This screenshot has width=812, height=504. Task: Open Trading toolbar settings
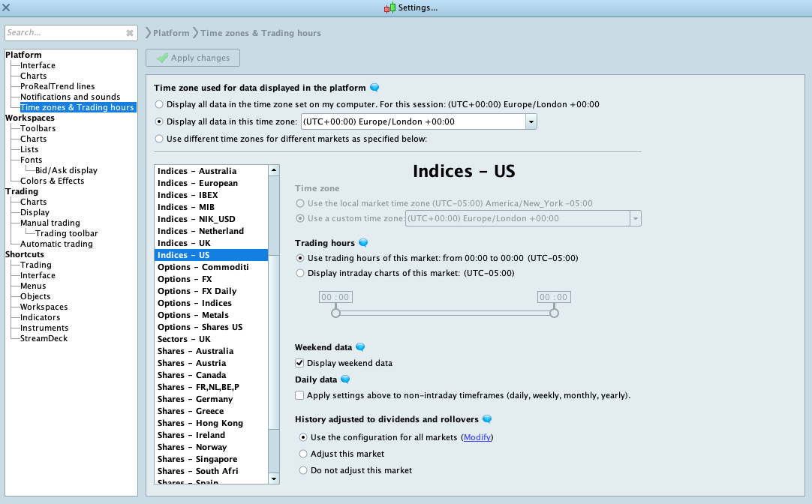(x=66, y=233)
